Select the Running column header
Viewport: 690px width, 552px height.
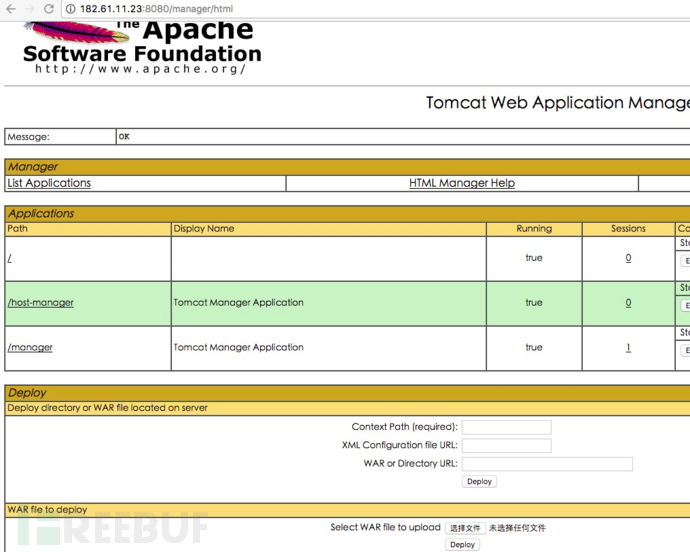tap(534, 228)
